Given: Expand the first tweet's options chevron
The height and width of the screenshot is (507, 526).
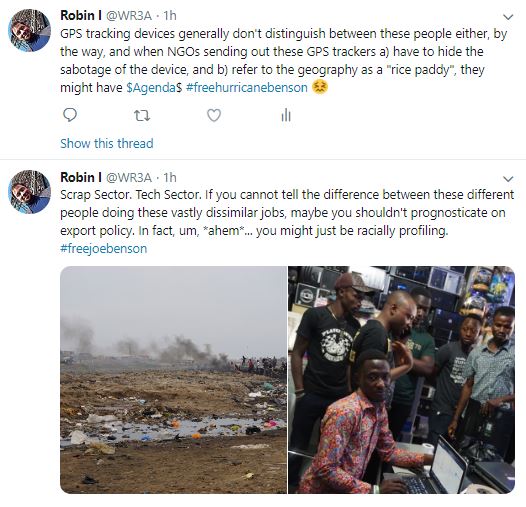Looking at the screenshot, I should (509, 17).
